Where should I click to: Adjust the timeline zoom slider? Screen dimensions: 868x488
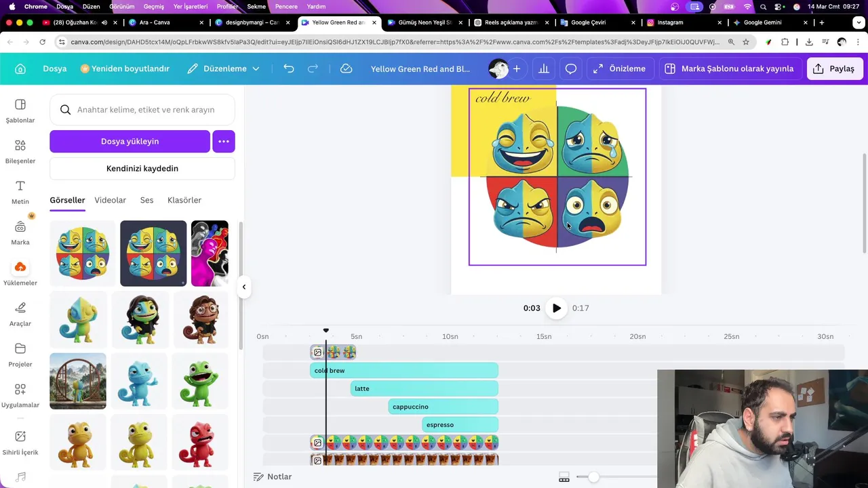(x=593, y=477)
